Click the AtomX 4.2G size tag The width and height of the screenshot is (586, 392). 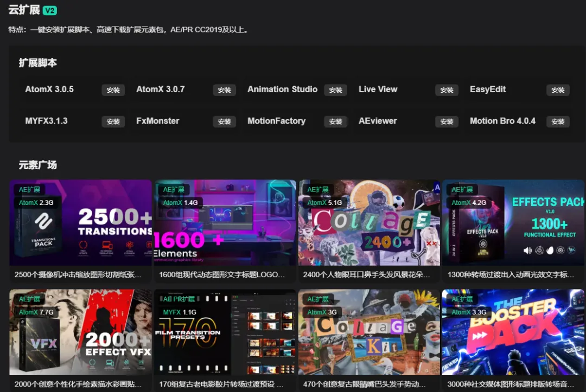[469, 203]
